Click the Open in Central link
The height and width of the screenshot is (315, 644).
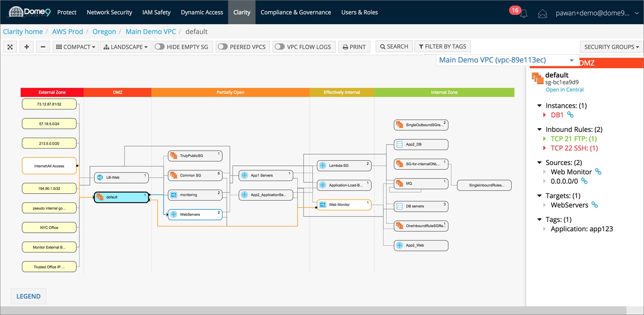coord(564,90)
